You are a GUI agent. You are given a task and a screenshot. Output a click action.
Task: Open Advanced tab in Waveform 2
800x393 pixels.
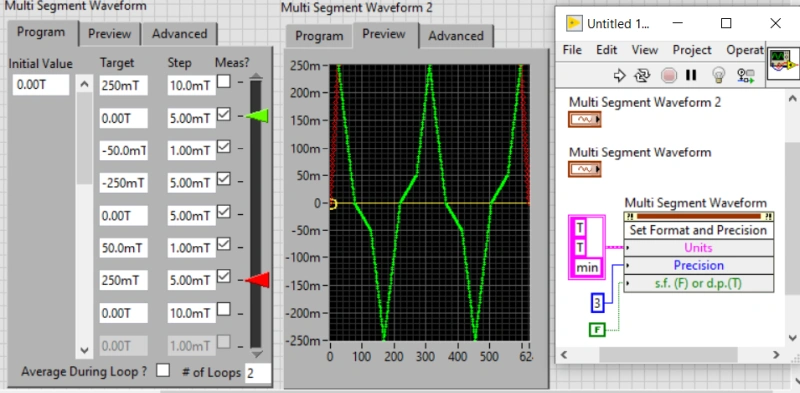pyautogui.click(x=456, y=36)
